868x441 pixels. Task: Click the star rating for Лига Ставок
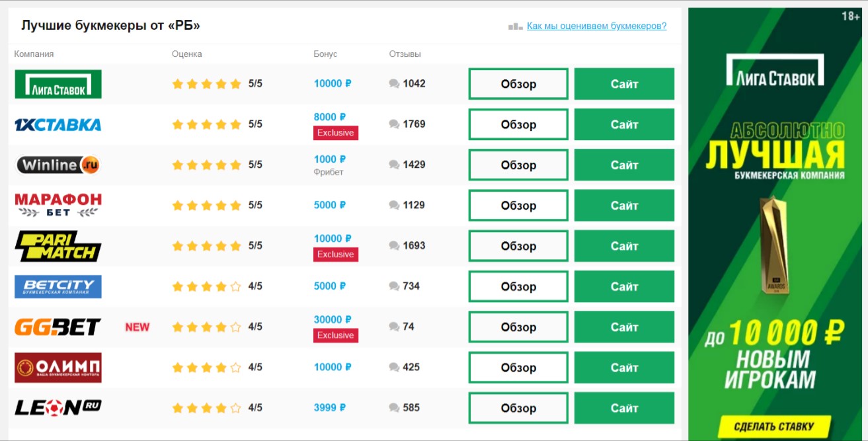[x=206, y=84]
